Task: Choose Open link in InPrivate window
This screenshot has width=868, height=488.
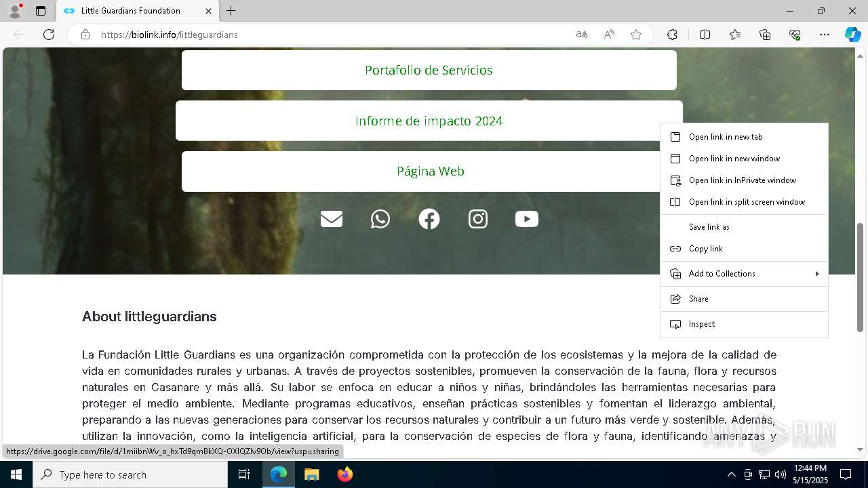Action: coord(744,180)
